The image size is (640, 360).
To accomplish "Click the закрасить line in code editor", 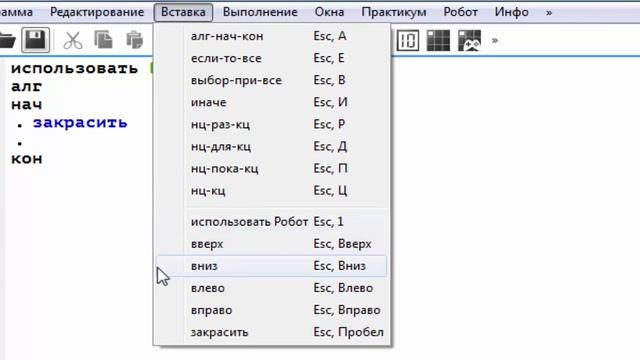I will click(80, 123).
